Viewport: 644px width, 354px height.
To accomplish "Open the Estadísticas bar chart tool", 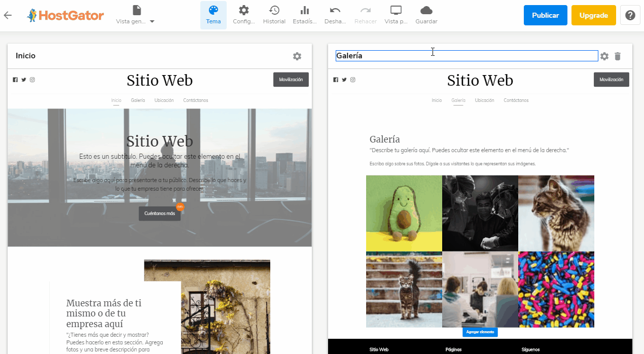I will pyautogui.click(x=305, y=15).
